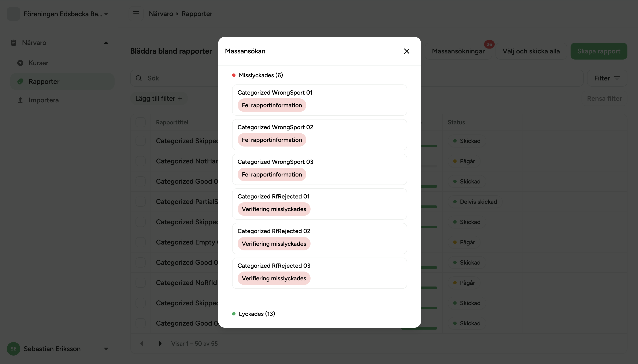The image size is (638, 364).
Task: Click the Importera upload icon
Action: tap(20, 100)
